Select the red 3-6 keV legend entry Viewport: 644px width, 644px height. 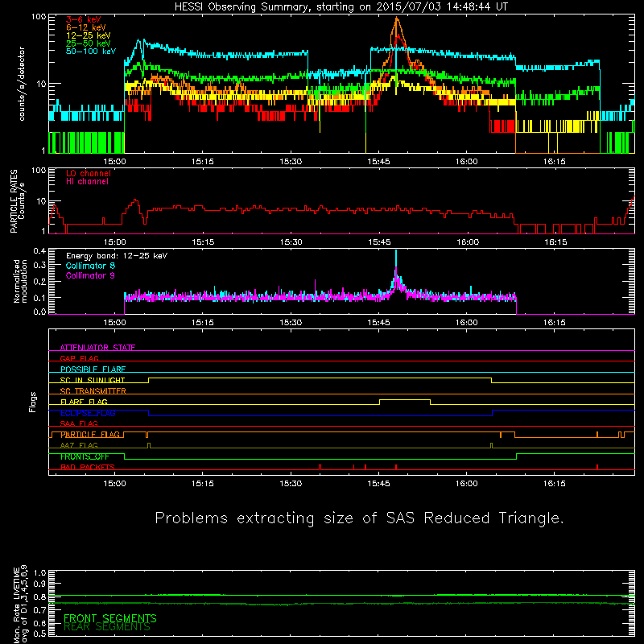(84, 19)
